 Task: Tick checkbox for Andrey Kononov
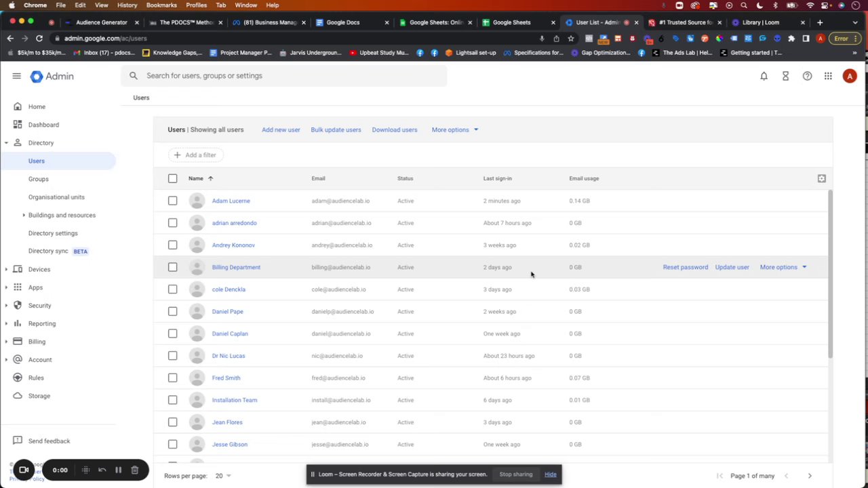(x=172, y=245)
